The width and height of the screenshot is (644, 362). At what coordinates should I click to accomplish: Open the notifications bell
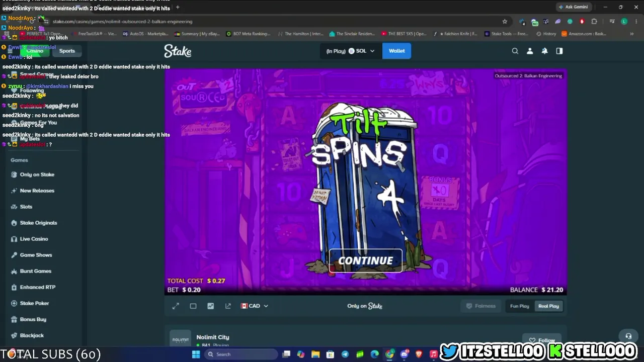coord(544,51)
